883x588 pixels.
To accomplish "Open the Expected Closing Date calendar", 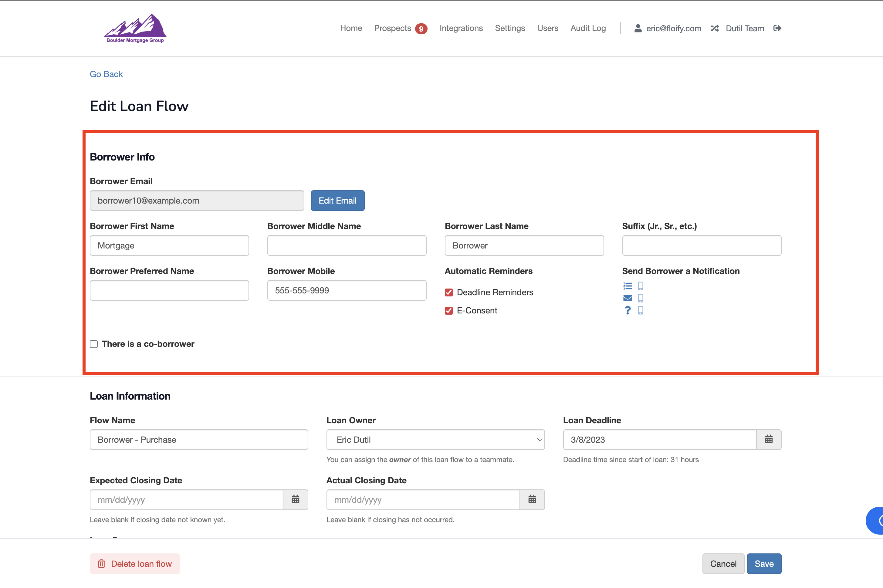I will click(x=296, y=499).
